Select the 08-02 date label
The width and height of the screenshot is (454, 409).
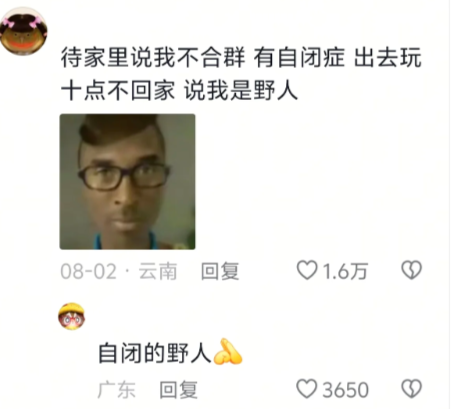89,271
